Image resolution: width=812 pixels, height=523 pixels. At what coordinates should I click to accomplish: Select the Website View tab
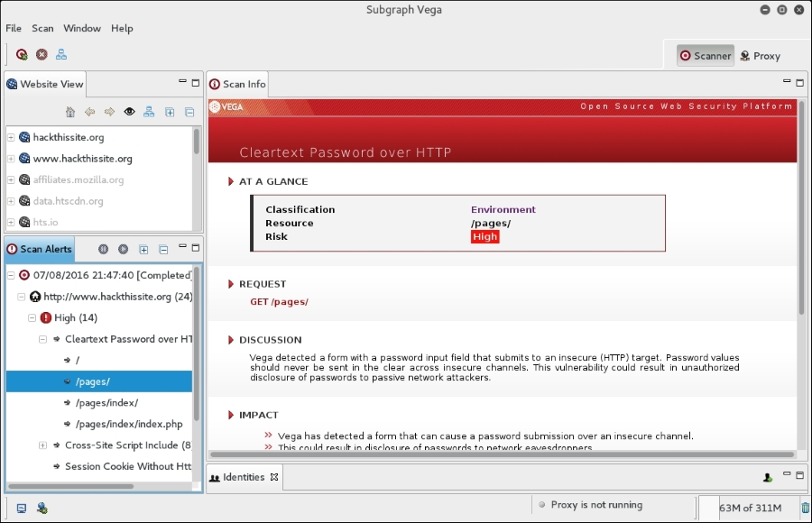tap(45, 84)
